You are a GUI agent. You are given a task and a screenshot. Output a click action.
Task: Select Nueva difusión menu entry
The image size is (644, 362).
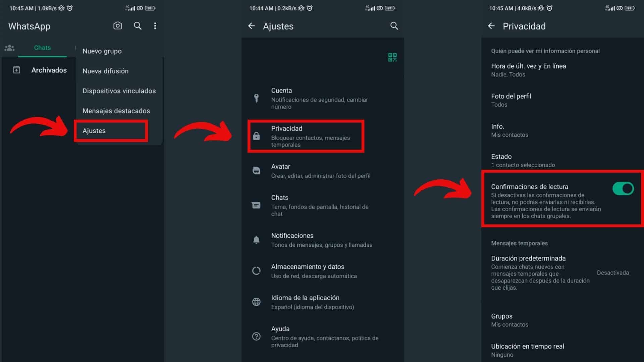119,71
